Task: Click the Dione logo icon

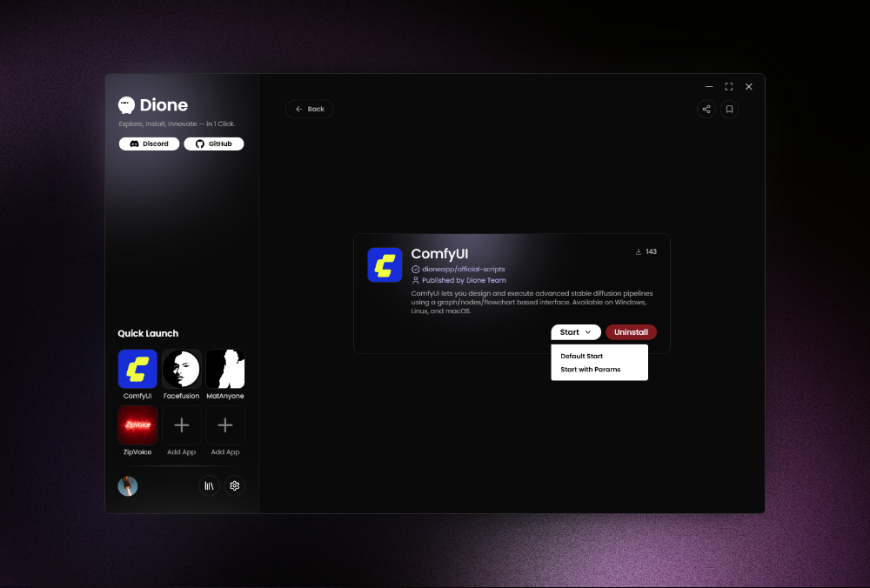Action: coord(126,105)
